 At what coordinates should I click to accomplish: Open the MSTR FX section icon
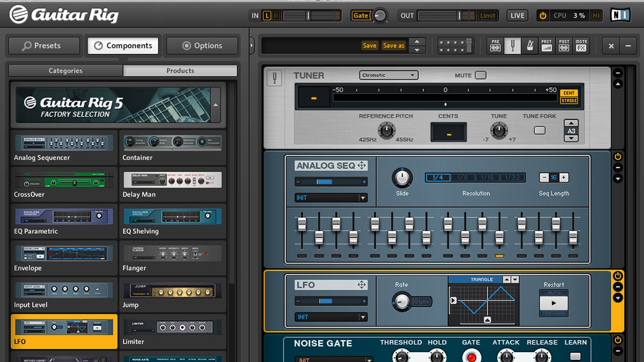581,46
